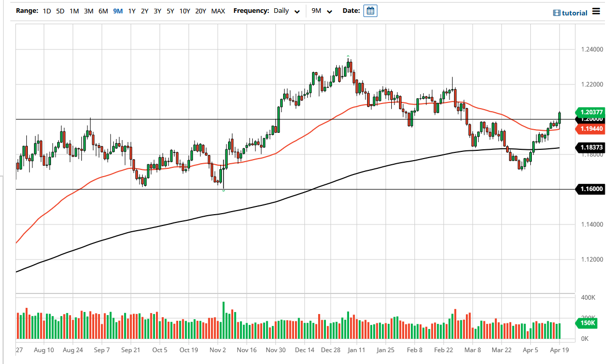Click the 1.19440 red moving average label
This screenshot has height=364, width=607.
(x=589, y=129)
